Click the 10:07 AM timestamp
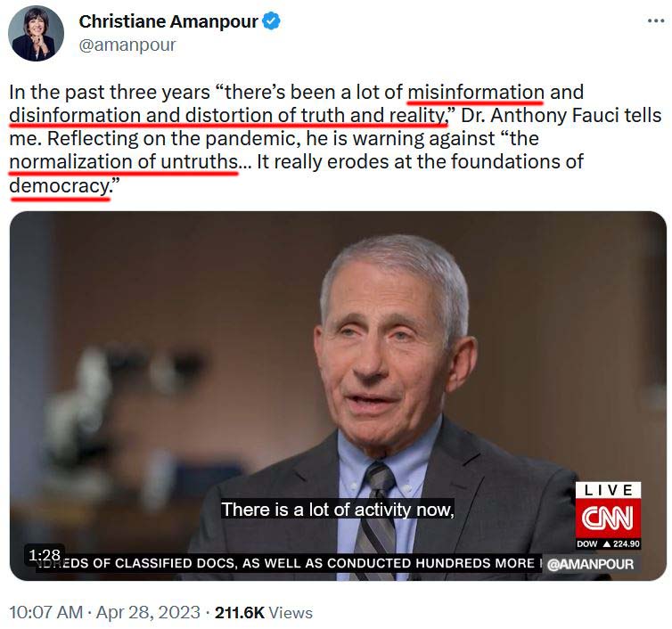 point(45,612)
